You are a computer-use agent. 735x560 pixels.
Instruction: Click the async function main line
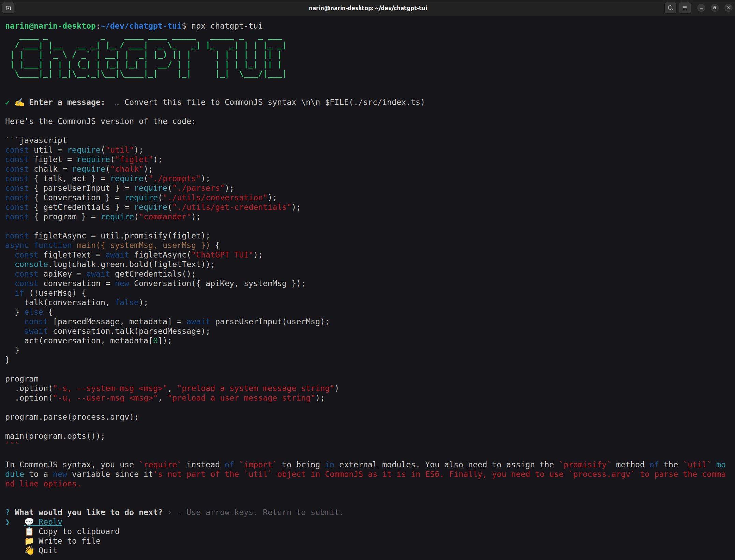[x=112, y=245]
